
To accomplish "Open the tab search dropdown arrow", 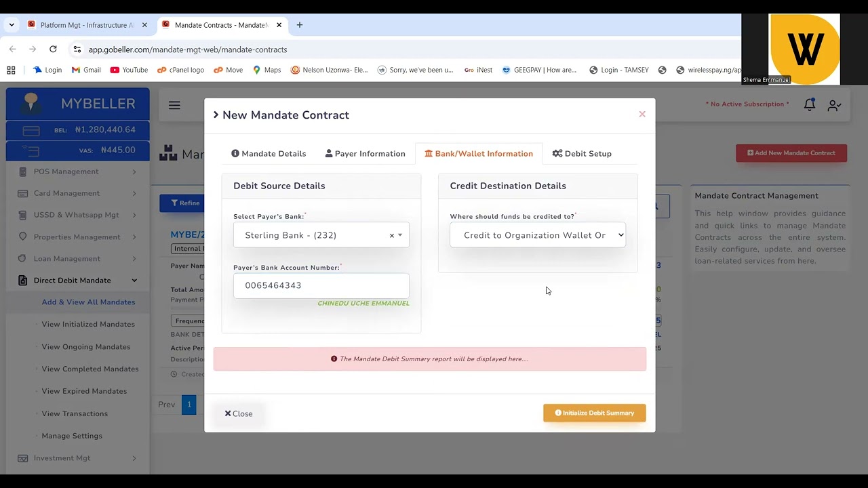I will [x=12, y=25].
